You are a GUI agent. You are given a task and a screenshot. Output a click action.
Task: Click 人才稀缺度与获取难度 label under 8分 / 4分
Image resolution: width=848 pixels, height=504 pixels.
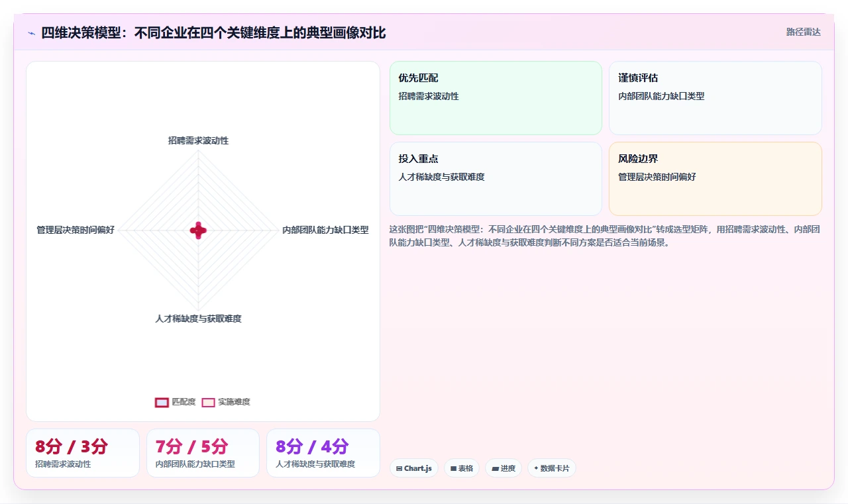(315, 464)
